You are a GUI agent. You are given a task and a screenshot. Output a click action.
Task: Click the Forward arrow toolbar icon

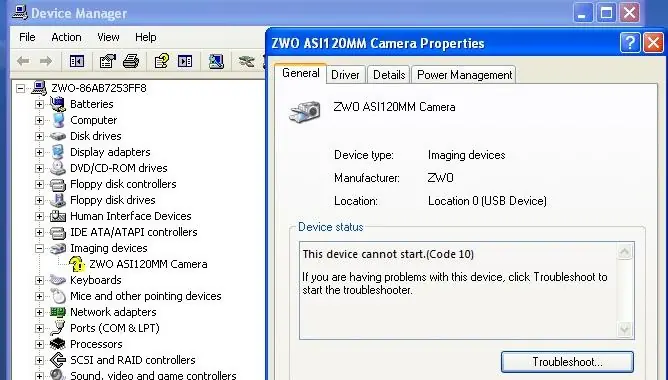tap(46, 61)
